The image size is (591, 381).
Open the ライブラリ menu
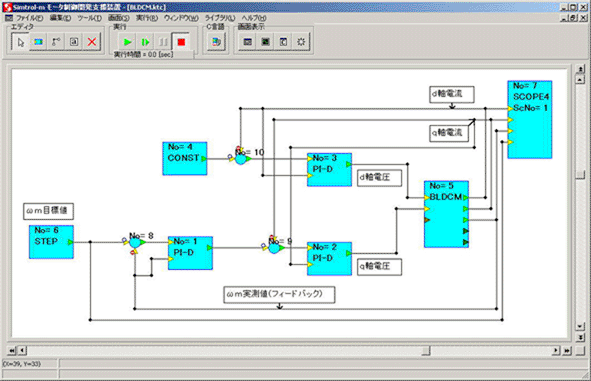click(x=220, y=18)
